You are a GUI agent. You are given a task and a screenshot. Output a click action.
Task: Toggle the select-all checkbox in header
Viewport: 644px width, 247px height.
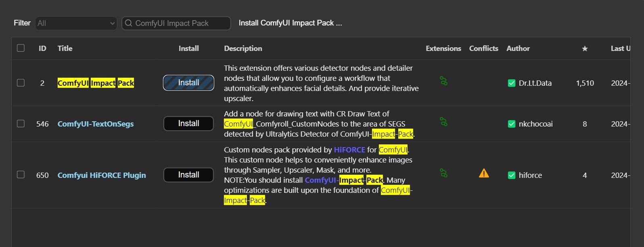[x=21, y=48]
